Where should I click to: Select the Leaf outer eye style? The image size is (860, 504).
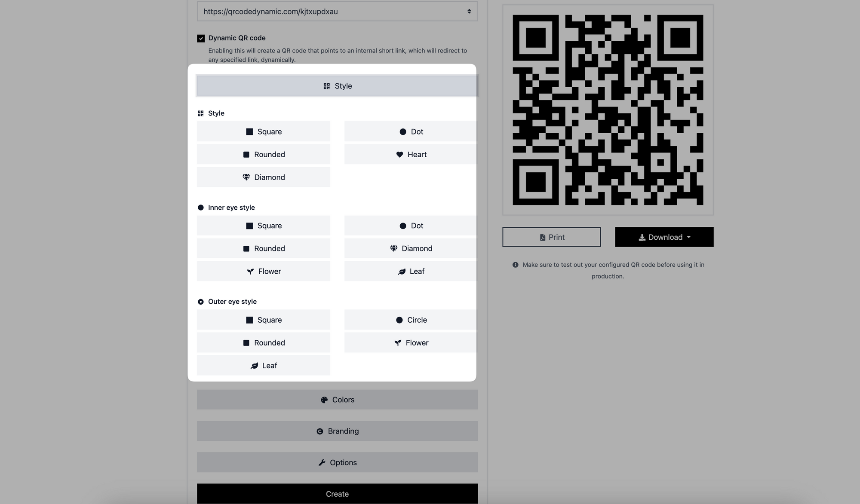coord(263,365)
